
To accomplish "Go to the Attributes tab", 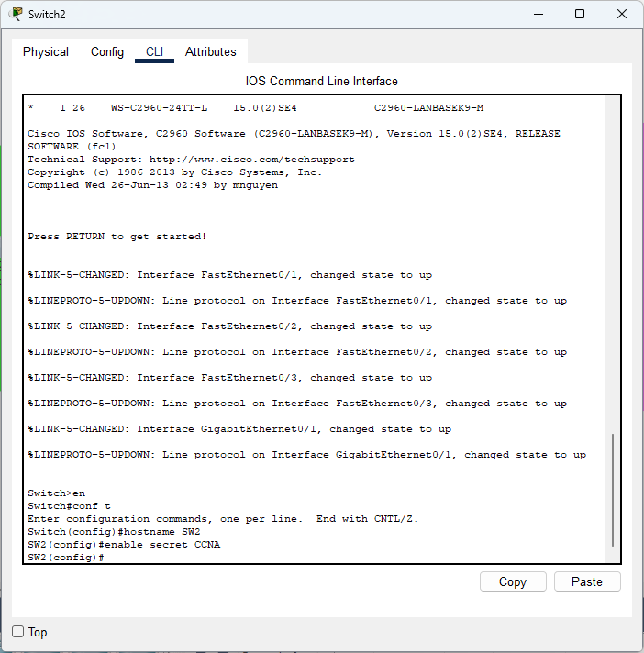I will (211, 52).
